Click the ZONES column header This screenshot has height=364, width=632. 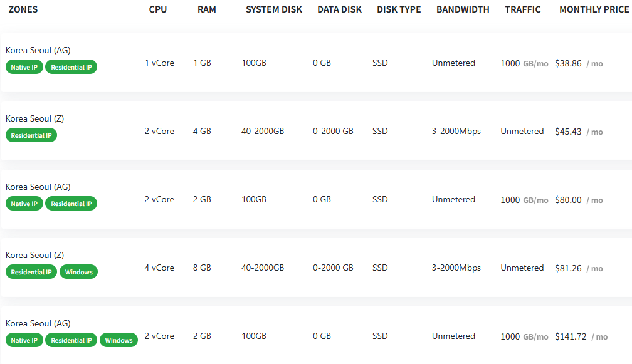pyautogui.click(x=23, y=9)
